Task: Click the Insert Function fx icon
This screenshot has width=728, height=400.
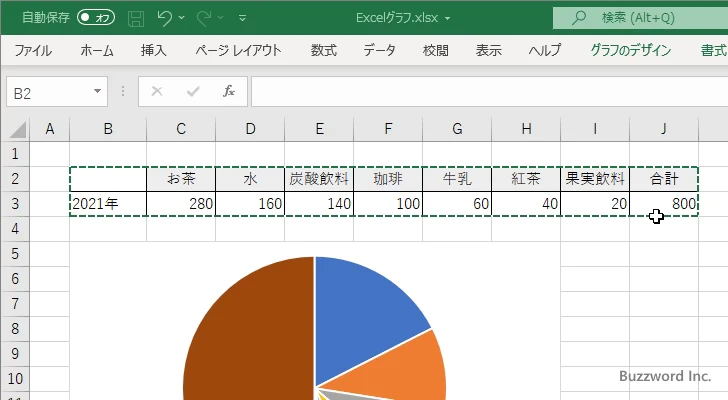Action: [229, 91]
